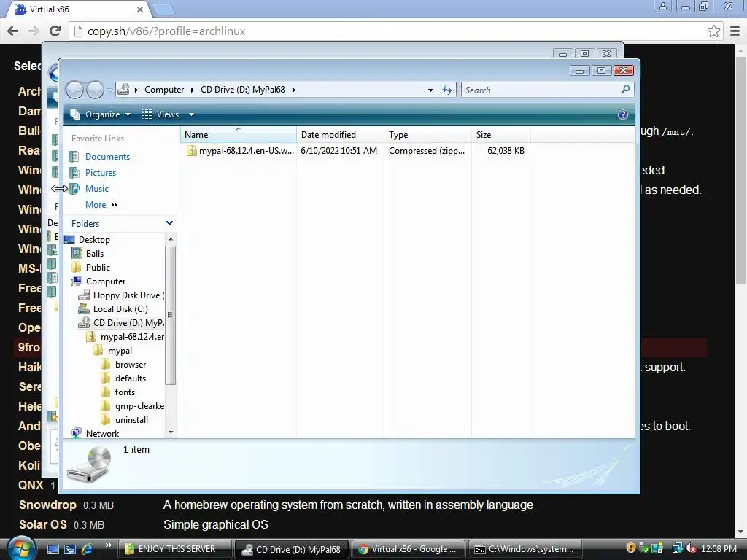This screenshot has width=747, height=560.
Task: Select Desktop in folder tree
Action: (94, 239)
